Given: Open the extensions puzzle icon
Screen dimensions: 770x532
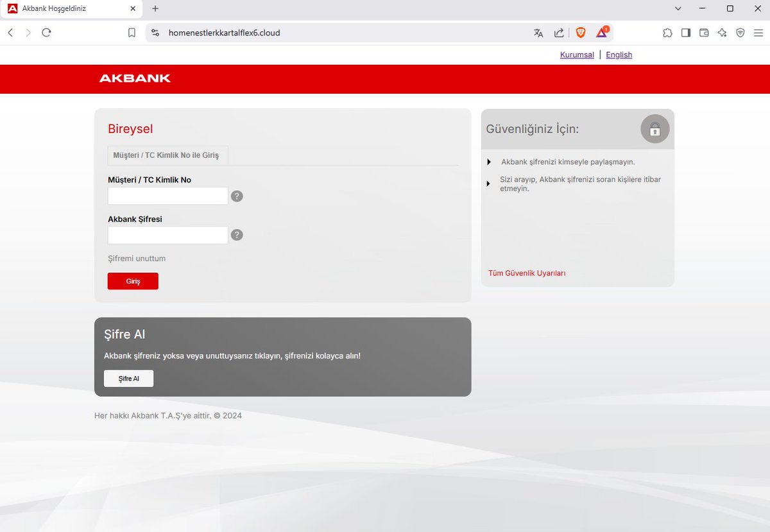Looking at the screenshot, I should click(x=667, y=33).
